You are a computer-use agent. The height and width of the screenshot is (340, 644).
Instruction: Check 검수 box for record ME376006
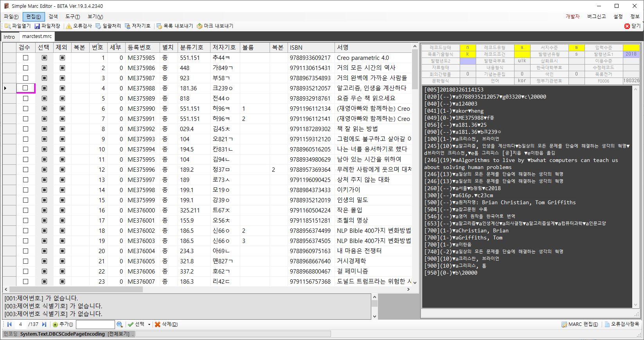(26, 271)
